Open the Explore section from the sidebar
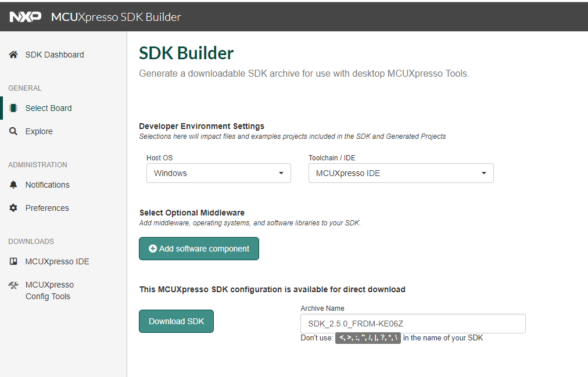Viewport: 588px width, 377px height. point(39,131)
